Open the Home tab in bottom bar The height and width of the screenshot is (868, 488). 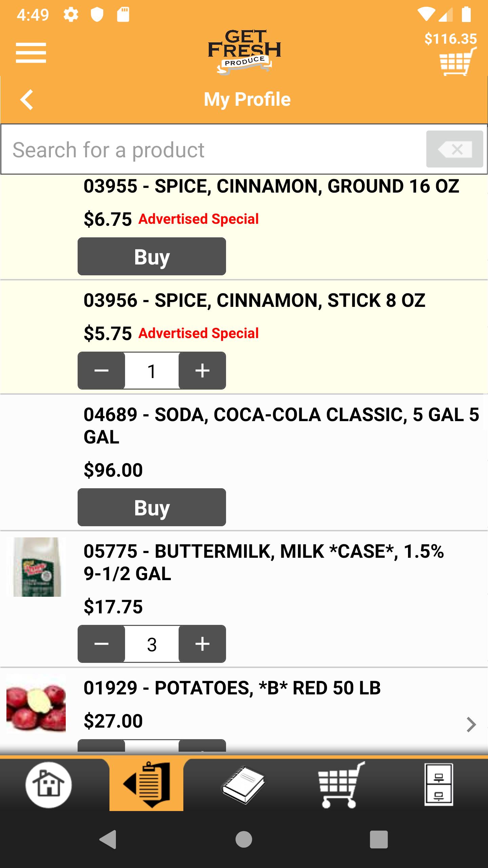coord(49,785)
